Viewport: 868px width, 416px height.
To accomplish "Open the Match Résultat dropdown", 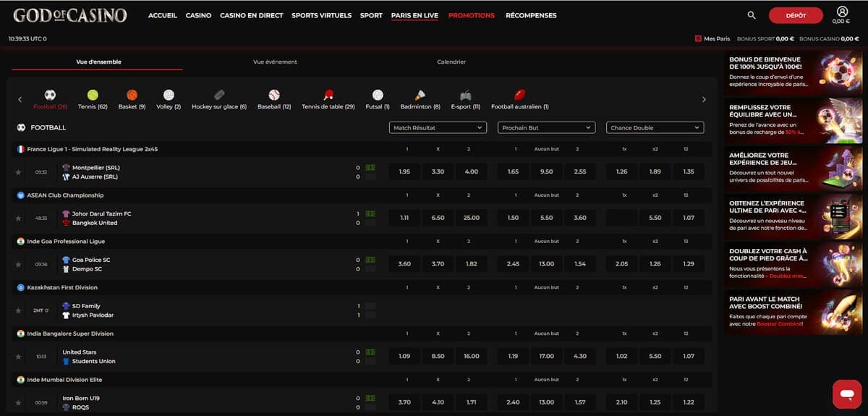I will point(437,127).
